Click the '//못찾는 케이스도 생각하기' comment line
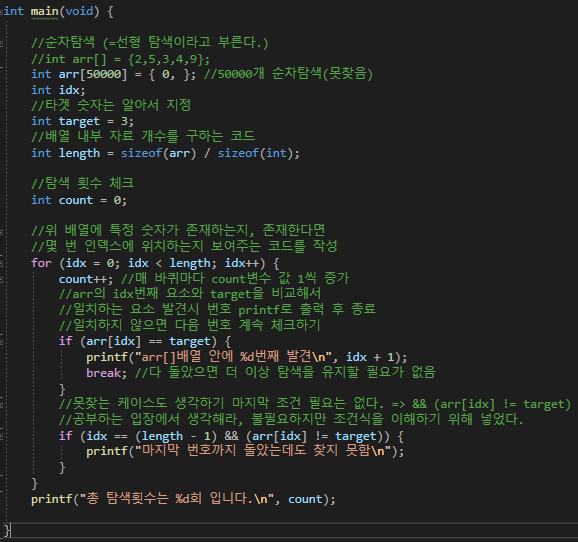The height and width of the screenshot is (542, 578). pos(315,404)
